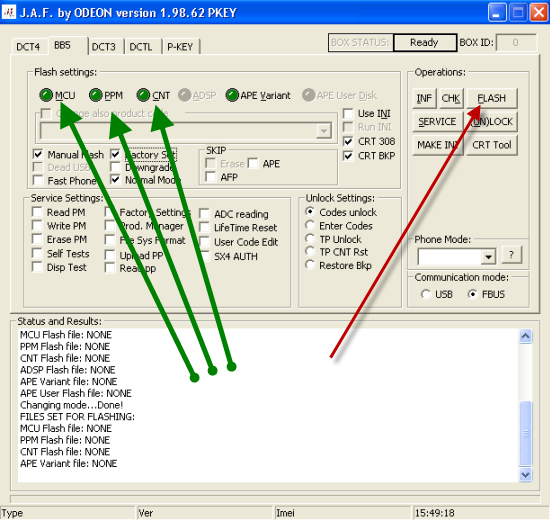Set communication mode to USB
Image resolution: width=550 pixels, height=520 pixels.
pos(426,294)
